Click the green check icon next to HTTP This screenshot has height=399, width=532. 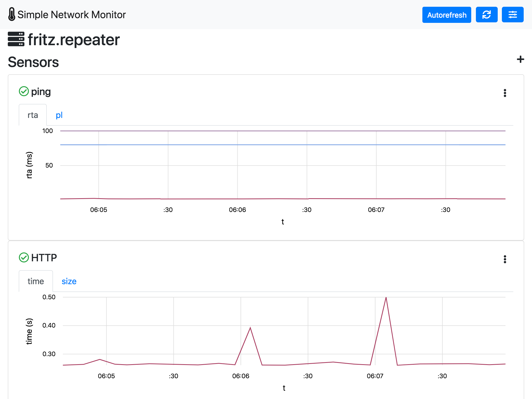24,258
